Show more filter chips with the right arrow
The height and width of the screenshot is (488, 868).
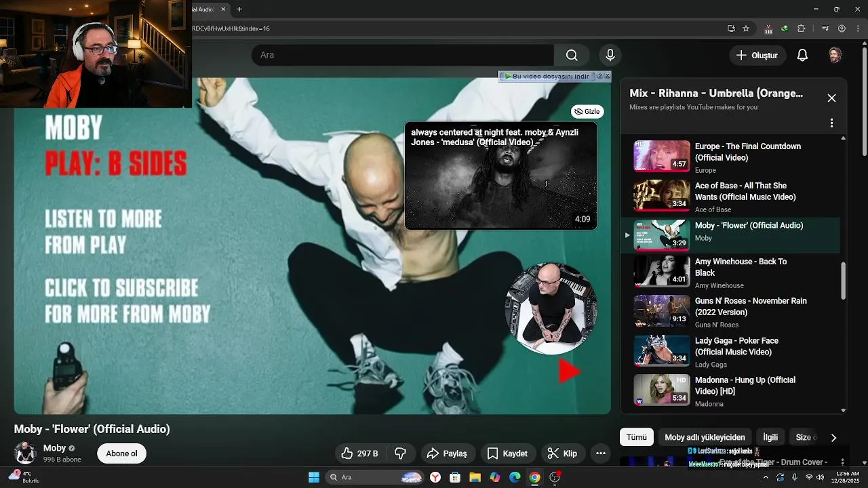click(x=833, y=438)
